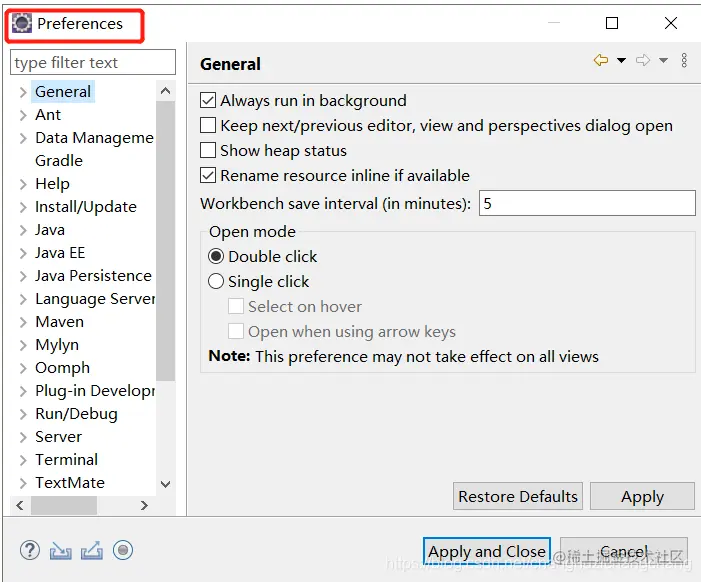Image resolution: width=701 pixels, height=582 pixels.
Task: Click tree horizontal scroll left arrow
Action: [x=20, y=506]
